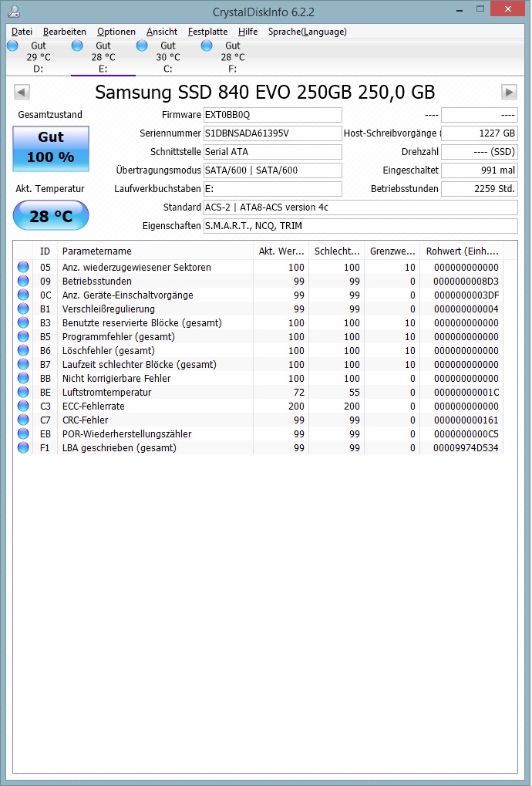Click the Betriebsstunden value 2259 Std.
Image resolution: width=532 pixels, height=786 pixels.
pos(479,189)
